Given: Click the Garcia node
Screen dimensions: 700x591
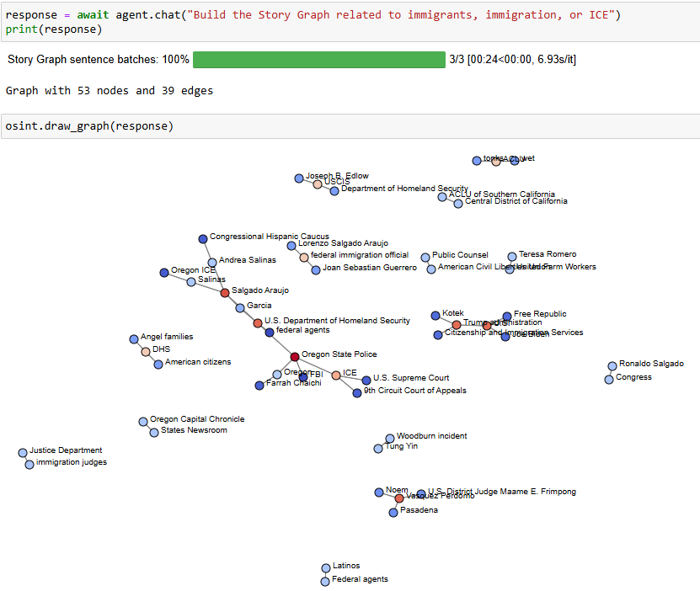Looking at the screenshot, I should point(240,308).
